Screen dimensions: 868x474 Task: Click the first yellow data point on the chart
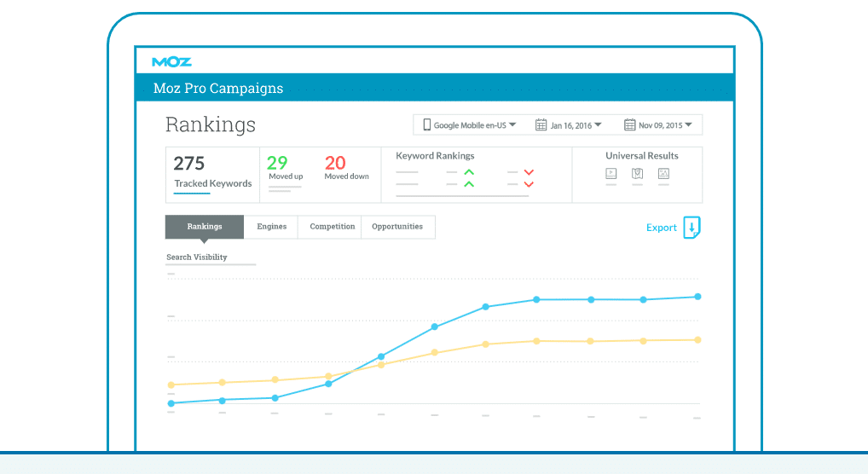(171, 384)
